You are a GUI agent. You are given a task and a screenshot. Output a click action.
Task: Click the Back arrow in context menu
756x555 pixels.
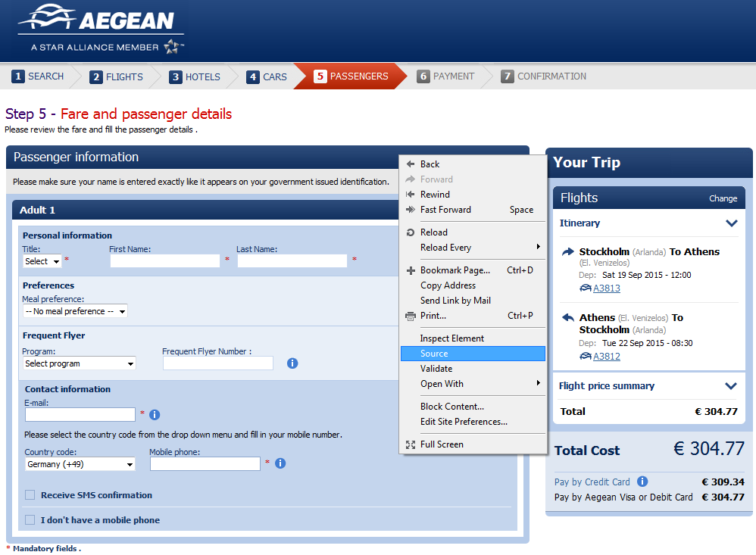click(x=411, y=164)
